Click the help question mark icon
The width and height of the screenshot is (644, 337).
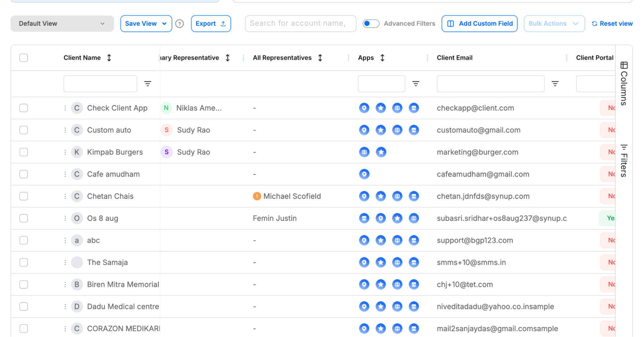(x=179, y=23)
